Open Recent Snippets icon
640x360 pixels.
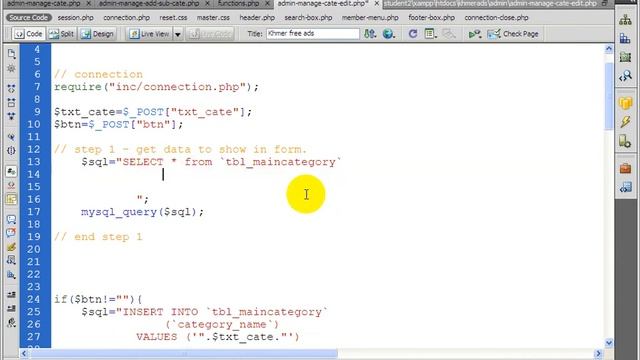[x=11, y=260]
